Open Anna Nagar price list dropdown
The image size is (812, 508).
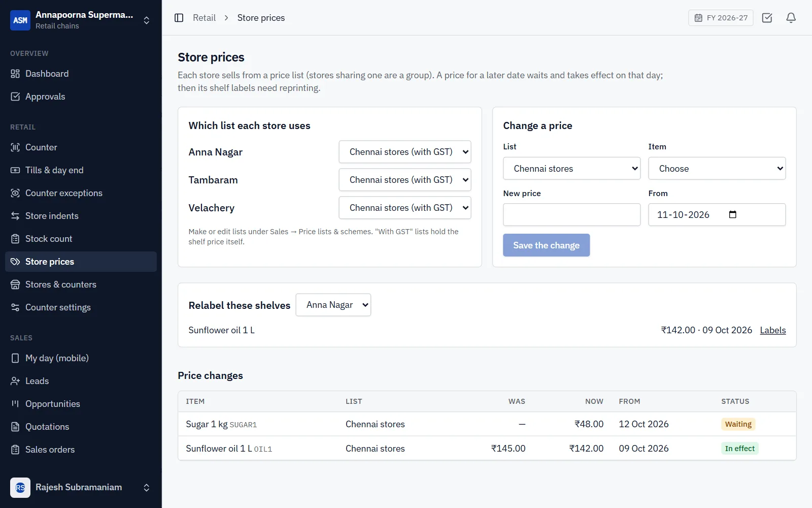[405, 152]
